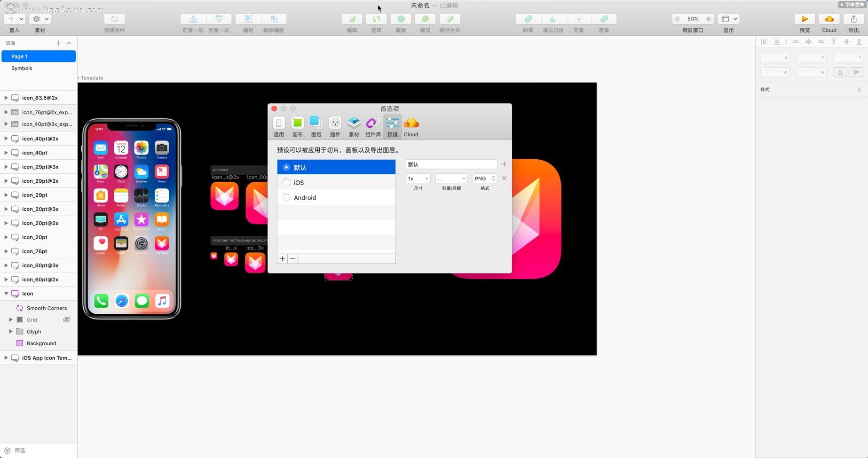Click the 解除编组 ungroup icon

(274, 19)
